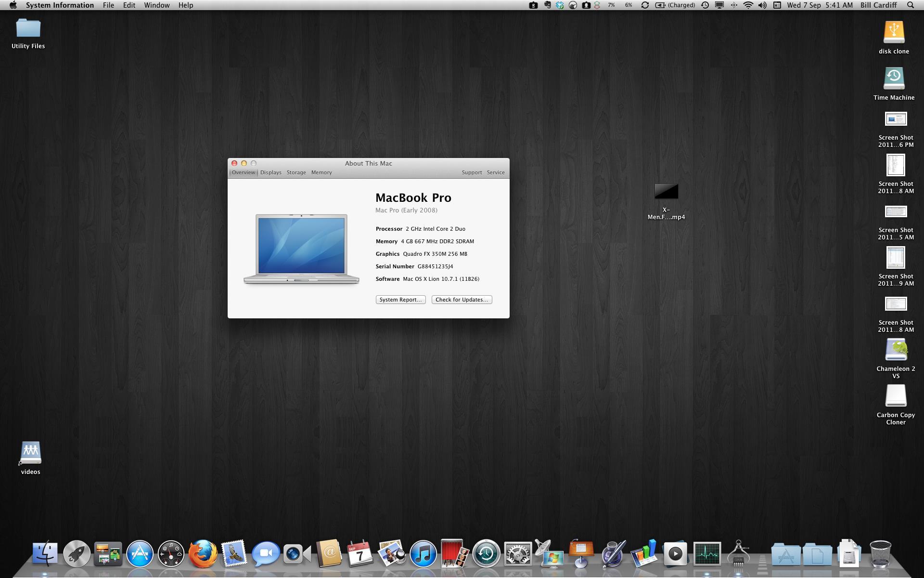Viewport: 924px width, 578px height.
Task: Open the Mac App Store icon
Action: (140, 554)
